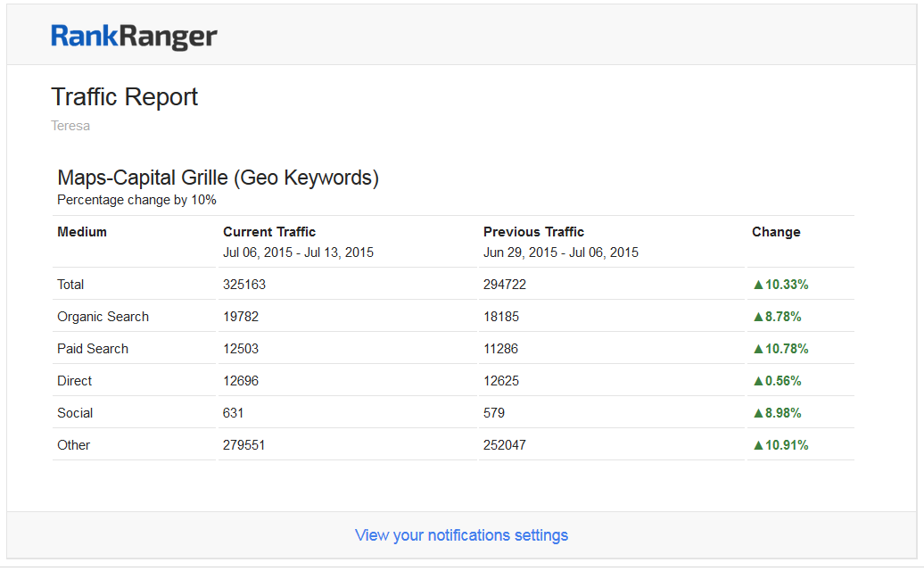Click the Paid Search 10.78% change indicator

[x=780, y=349]
